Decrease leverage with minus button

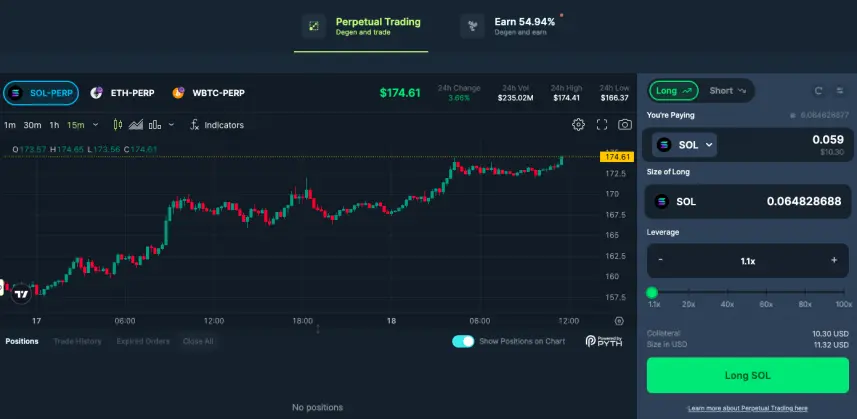click(660, 260)
